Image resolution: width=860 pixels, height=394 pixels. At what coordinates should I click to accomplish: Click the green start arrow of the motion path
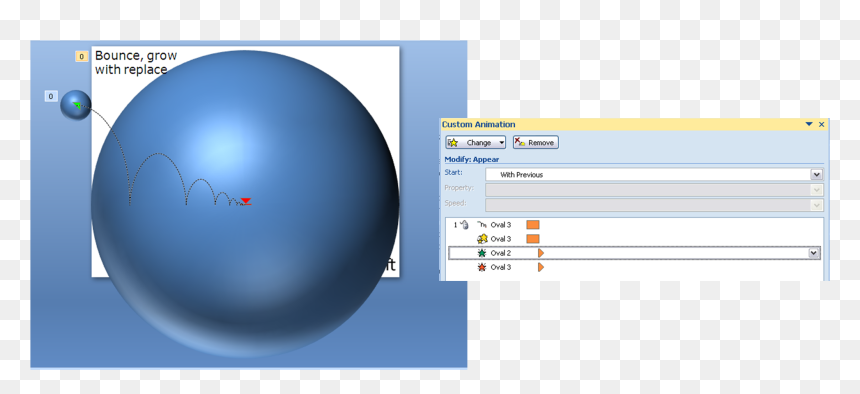point(78,105)
